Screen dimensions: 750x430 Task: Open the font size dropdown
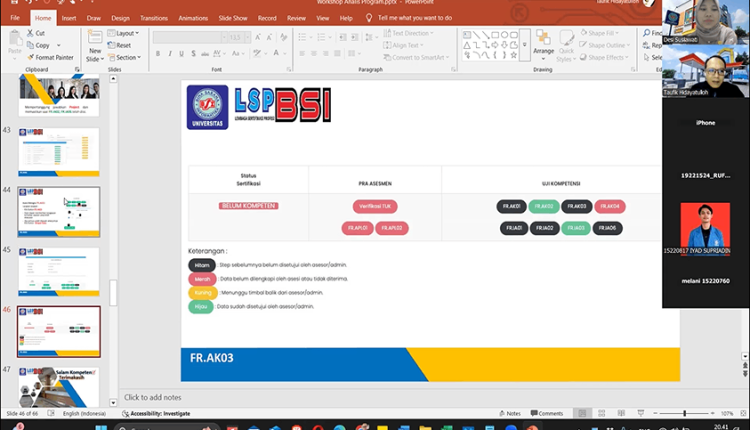(247, 37)
